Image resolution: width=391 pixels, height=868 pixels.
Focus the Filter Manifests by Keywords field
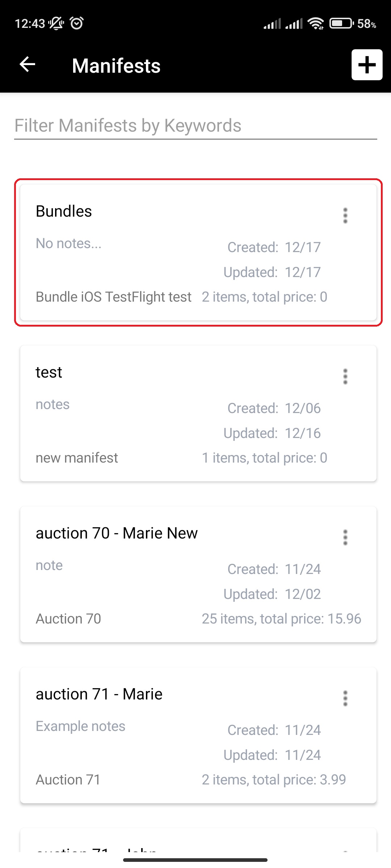coord(195,126)
